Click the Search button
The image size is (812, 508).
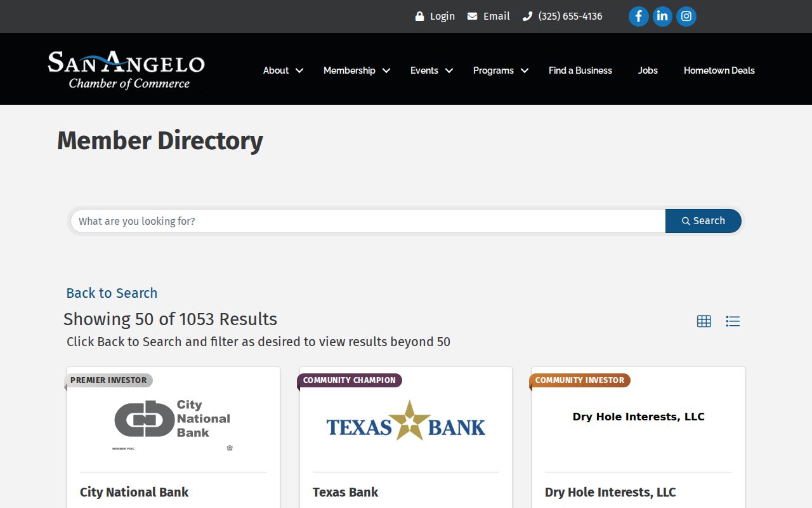[704, 221]
